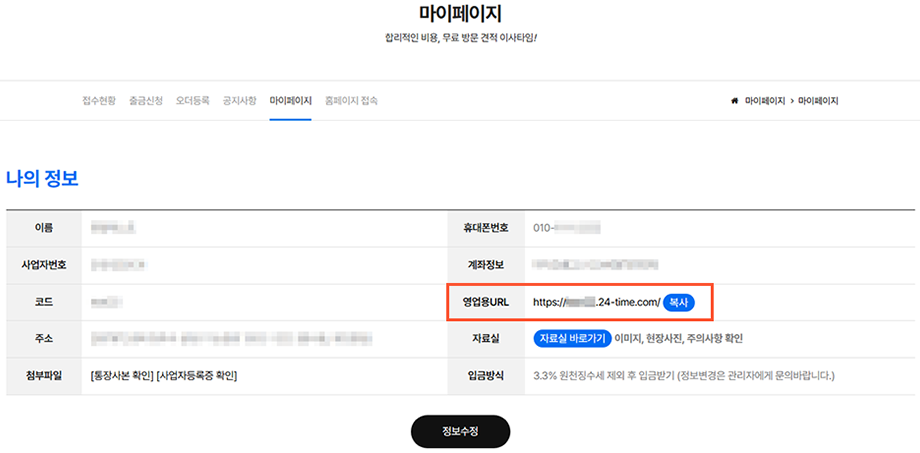920x453 pixels.
Task: Copy the 영업용URL with the 복사 button
Action: click(680, 302)
